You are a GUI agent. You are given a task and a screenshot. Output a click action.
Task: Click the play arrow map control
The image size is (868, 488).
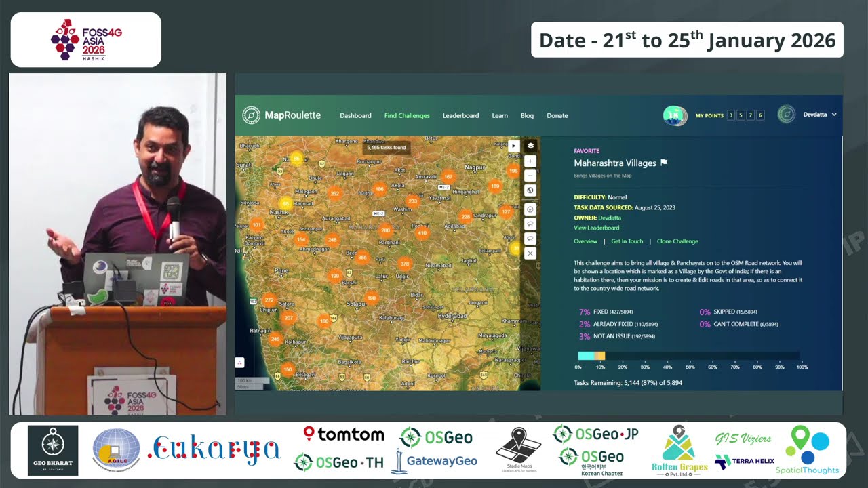pyautogui.click(x=513, y=146)
